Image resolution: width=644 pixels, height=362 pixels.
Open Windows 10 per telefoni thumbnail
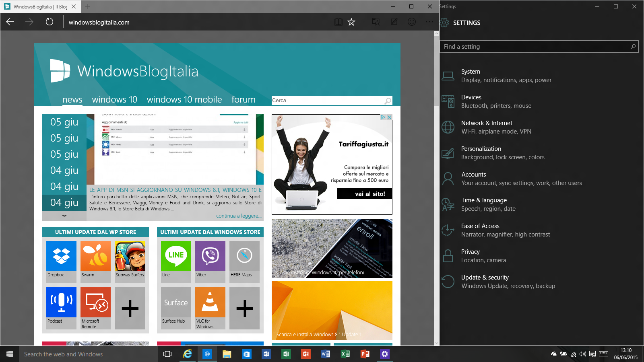(332, 249)
